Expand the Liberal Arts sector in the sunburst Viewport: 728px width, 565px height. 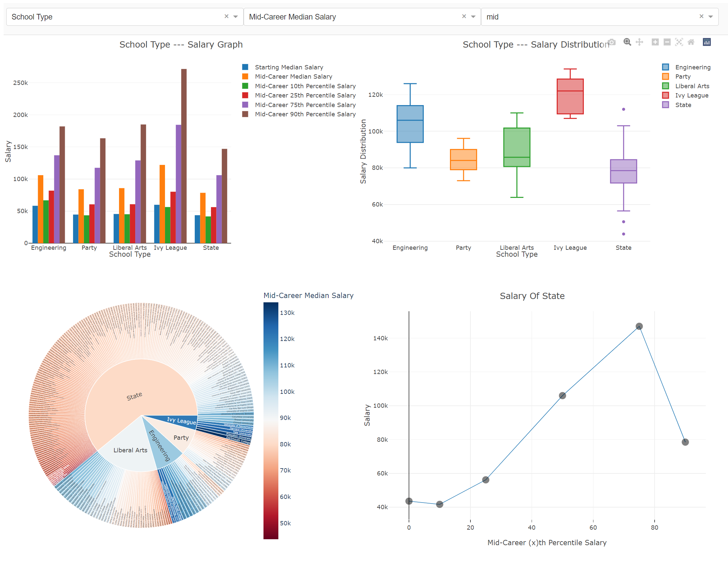pos(130,450)
